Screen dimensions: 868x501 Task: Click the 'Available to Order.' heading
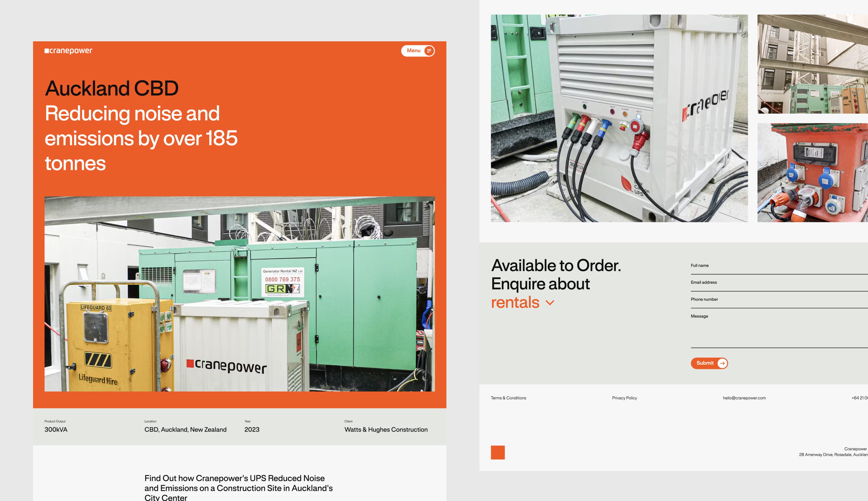point(556,265)
